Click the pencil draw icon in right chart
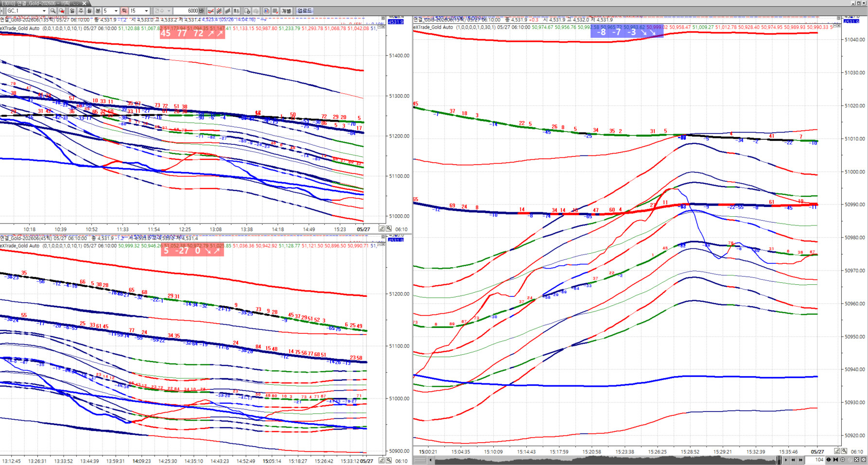Image resolution: width=868 pixels, height=465 pixels. (837, 451)
